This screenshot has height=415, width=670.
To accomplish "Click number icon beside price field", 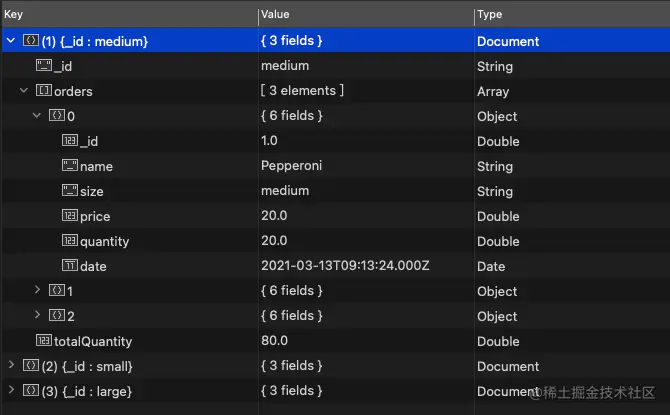I will tap(70, 215).
